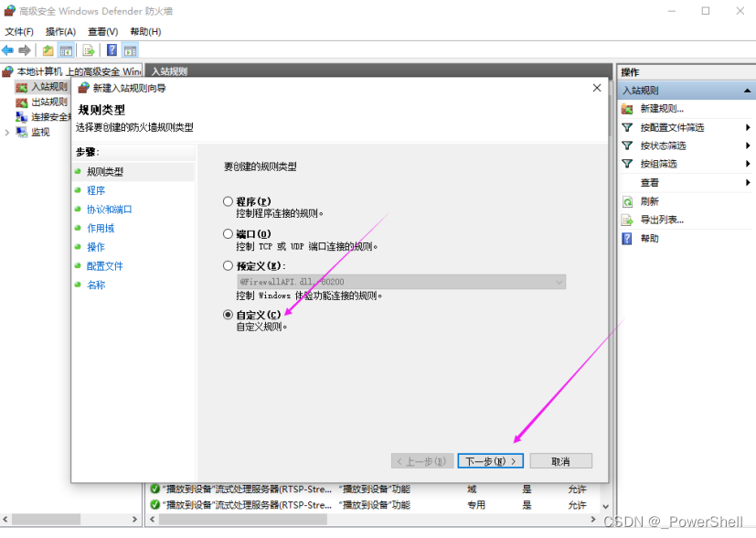Viewport: 756px width, 538px height.
Task: Click the Back arrow toolbar icon
Action: 7,50
